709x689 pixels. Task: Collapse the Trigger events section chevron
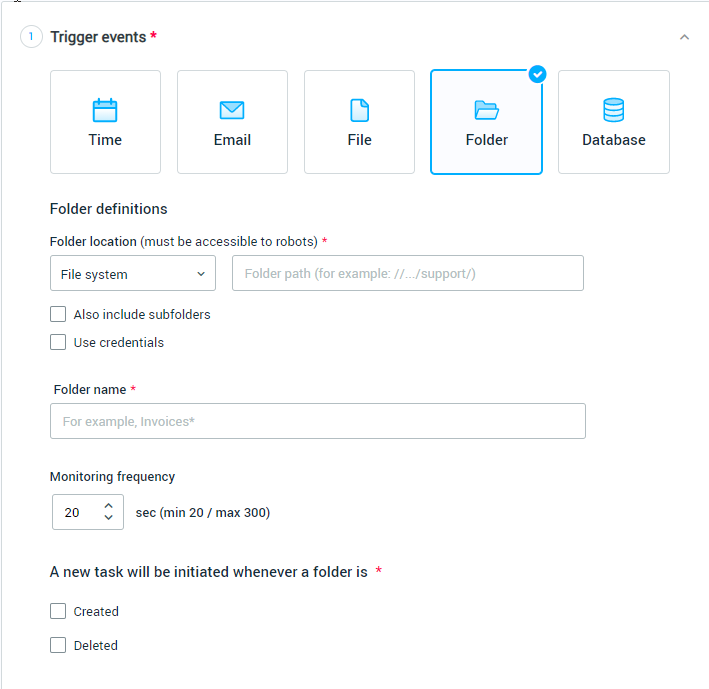tap(684, 37)
